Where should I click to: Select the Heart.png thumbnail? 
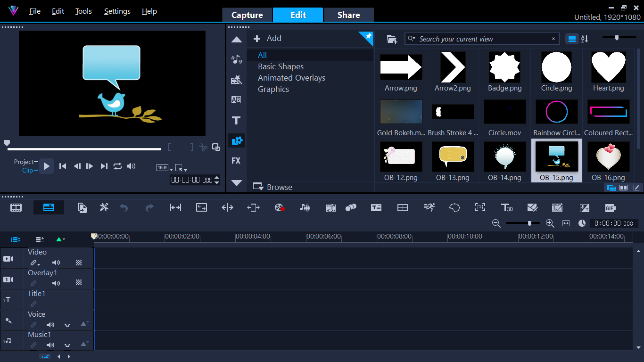[608, 72]
